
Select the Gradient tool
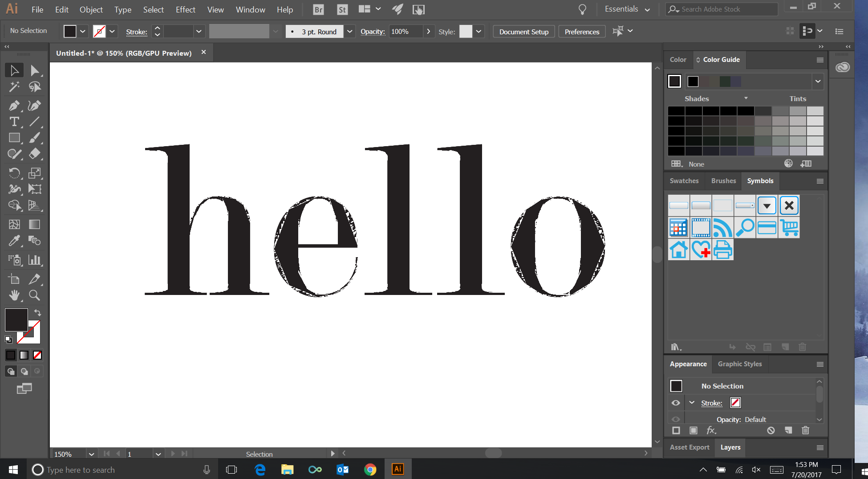[x=35, y=224]
